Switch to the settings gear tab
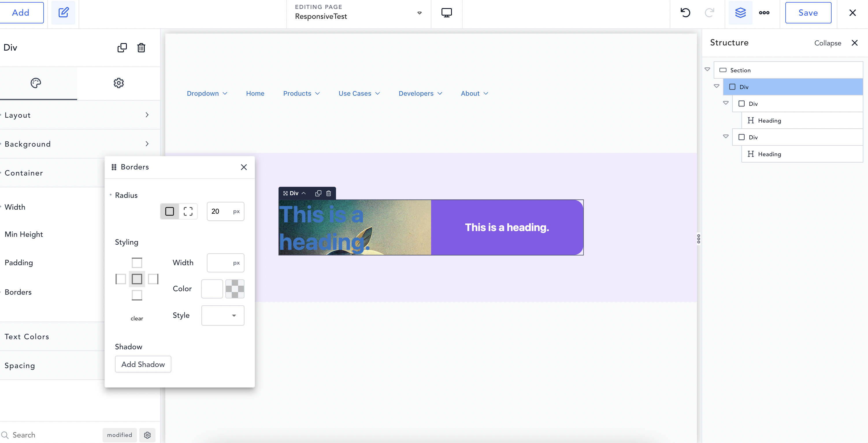This screenshot has height=443, width=868. [118, 83]
